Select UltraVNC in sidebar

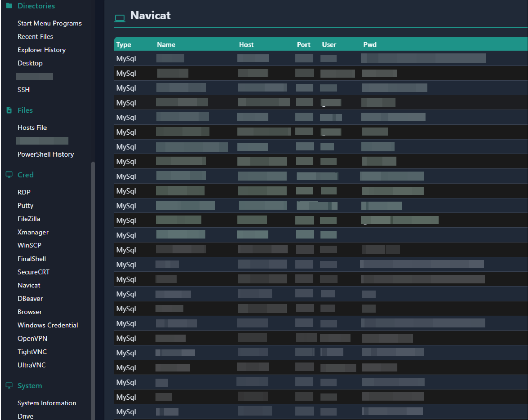pos(32,365)
